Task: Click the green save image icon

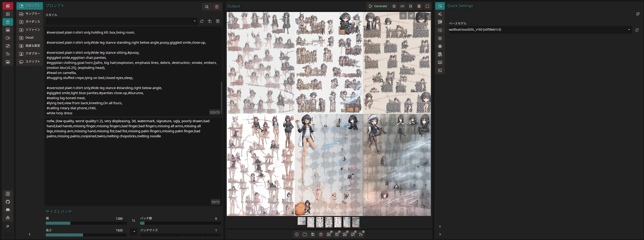Action: pyautogui.click(x=313, y=234)
